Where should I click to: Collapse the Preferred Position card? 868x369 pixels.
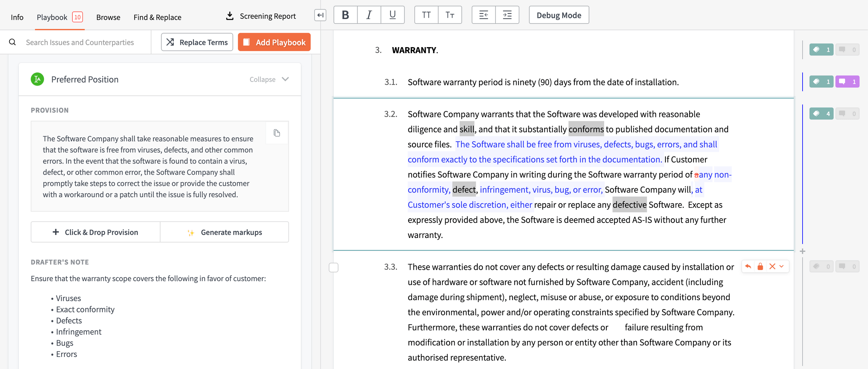269,79
